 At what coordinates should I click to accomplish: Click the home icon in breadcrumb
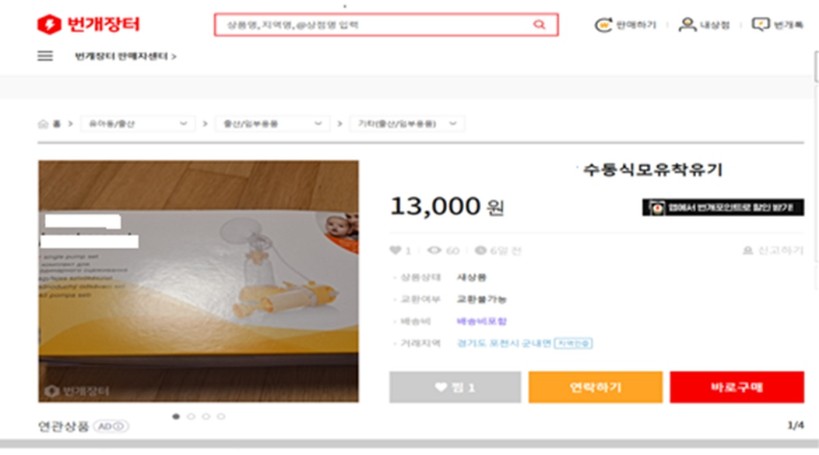(x=43, y=124)
